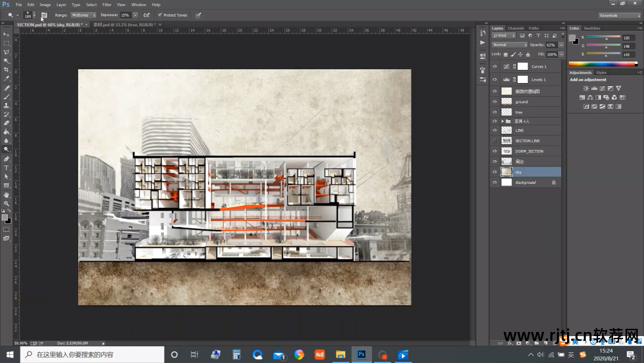The width and height of the screenshot is (644, 363).
Task: Add a Brightness/Contrast adjustment
Action: pyautogui.click(x=586, y=88)
